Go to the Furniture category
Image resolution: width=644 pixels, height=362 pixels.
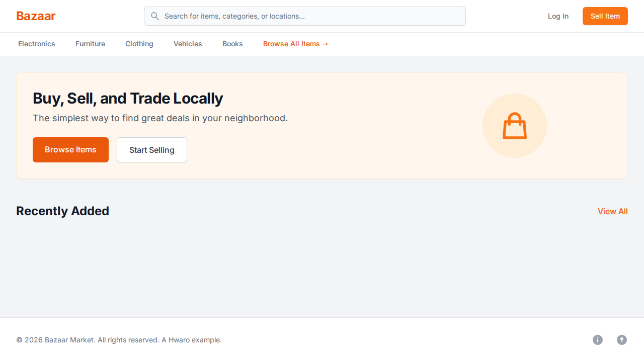pyautogui.click(x=90, y=44)
